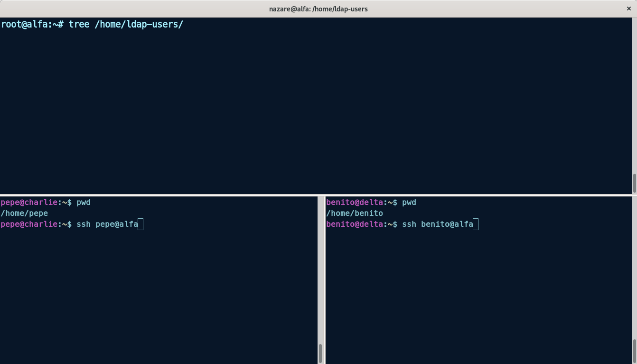Click the window title 'nazare@alfa: /home/ldap-users'
The height and width of the screenshot is (364, 637).
pos(318,9)
